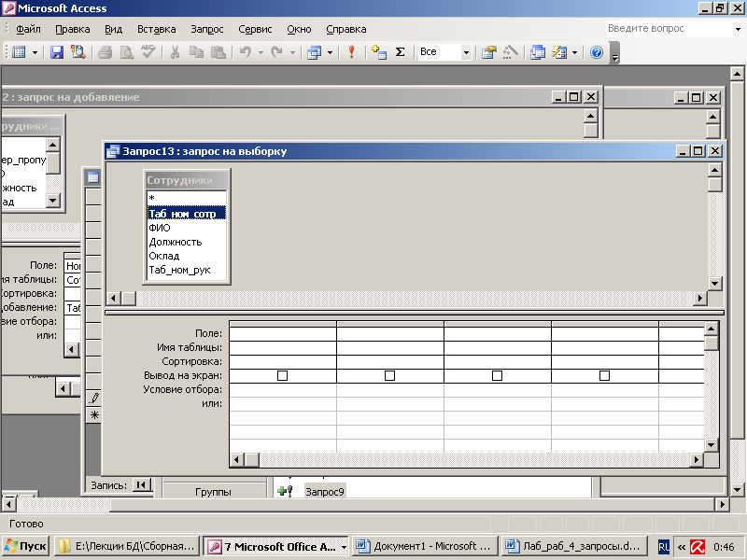Check second column 'Вывод на экран' checkbox
The height and width of the screenshot is (560, 747).
tap(389, 376)
